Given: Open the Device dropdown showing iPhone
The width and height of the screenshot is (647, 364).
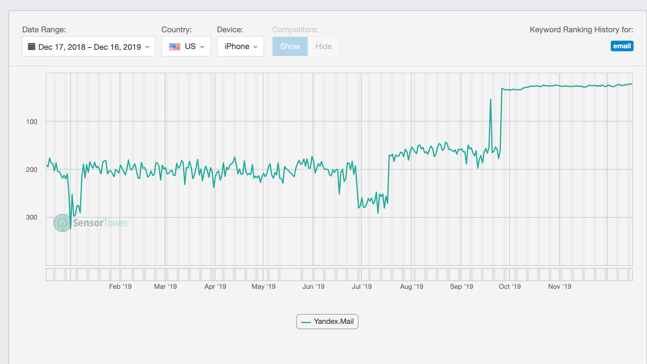Looking at the screenshot, I should click(x=241, y=47).
